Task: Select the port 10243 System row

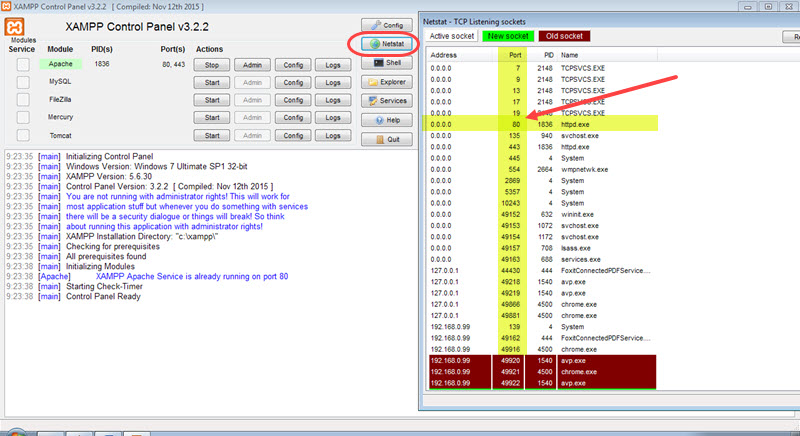Action: tap(541, 203)
